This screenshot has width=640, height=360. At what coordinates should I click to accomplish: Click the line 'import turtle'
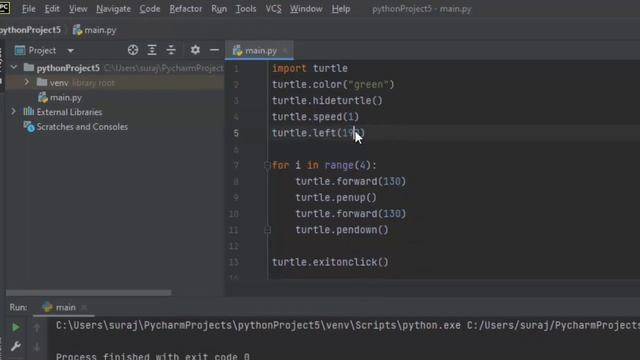pyautogui.click(x=310, y=68)
